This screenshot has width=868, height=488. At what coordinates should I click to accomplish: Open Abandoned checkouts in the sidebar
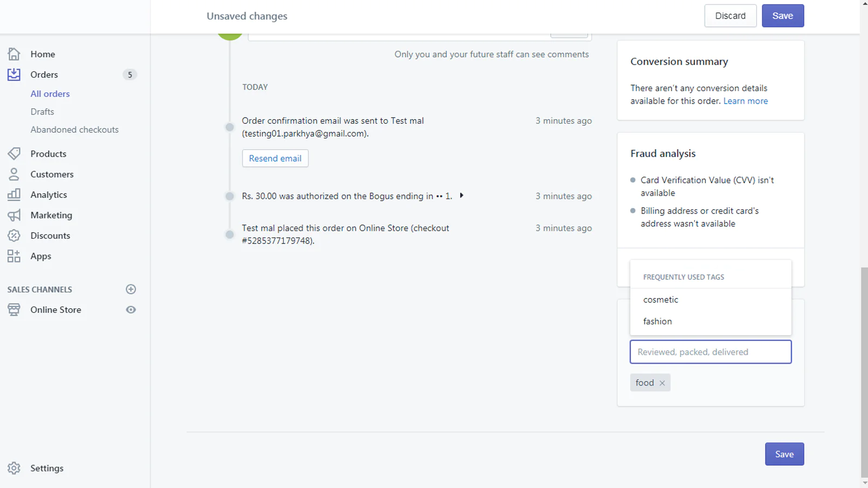coord(74,130)
